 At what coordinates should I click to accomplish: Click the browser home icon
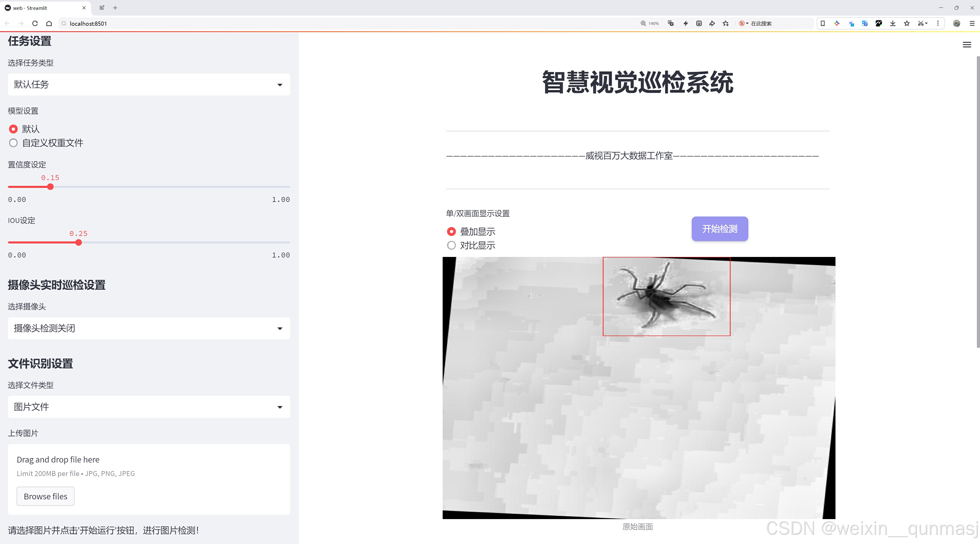(x=49, y=24)
